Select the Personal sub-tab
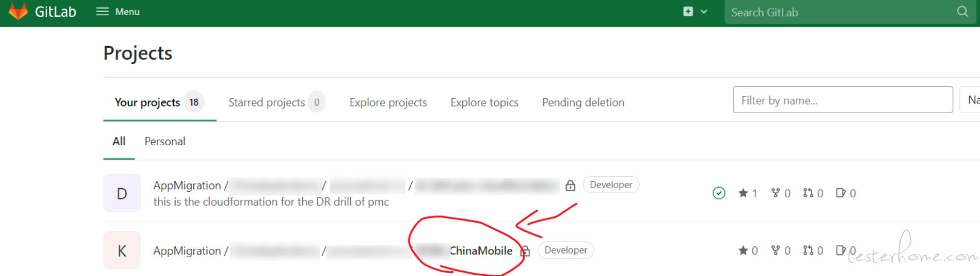Image resolution: width=980 pixels, height=276 pixels. (165, 141)
